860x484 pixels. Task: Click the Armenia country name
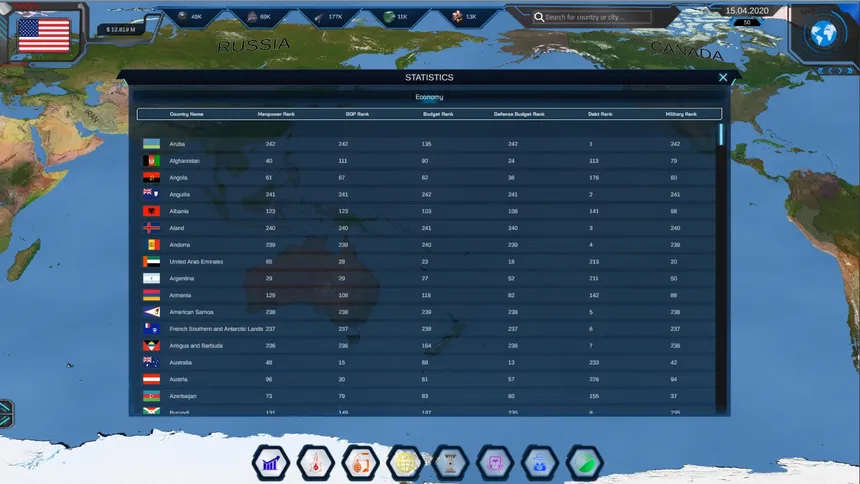tap(180, 295)
